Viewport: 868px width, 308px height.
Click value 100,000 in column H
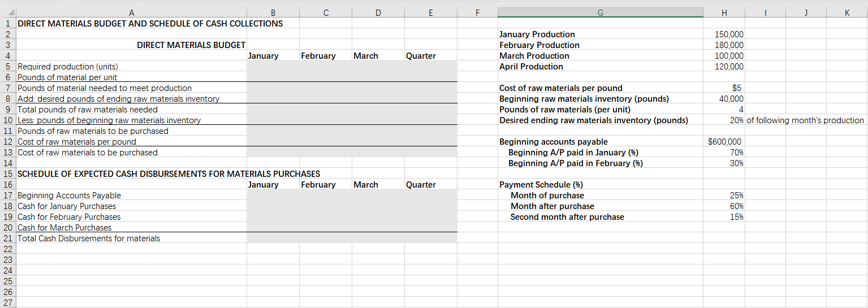tap(729, 56)
